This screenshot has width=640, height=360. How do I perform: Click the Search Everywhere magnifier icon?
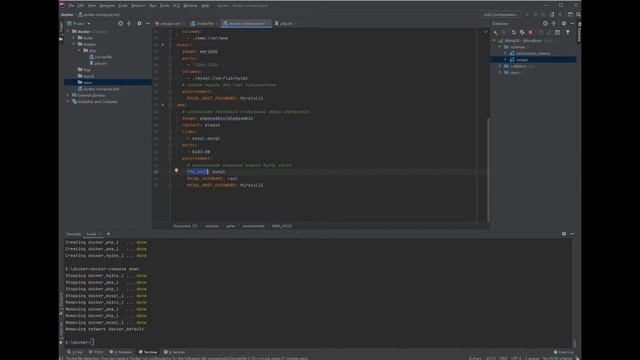[x=578, y=14]
